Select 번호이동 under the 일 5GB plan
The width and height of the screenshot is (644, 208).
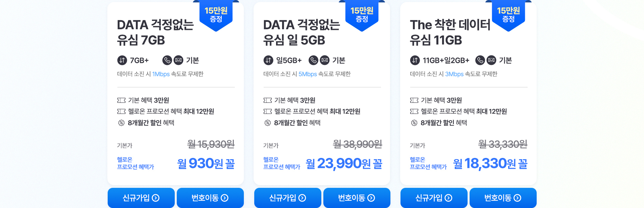tap(357, 198)
